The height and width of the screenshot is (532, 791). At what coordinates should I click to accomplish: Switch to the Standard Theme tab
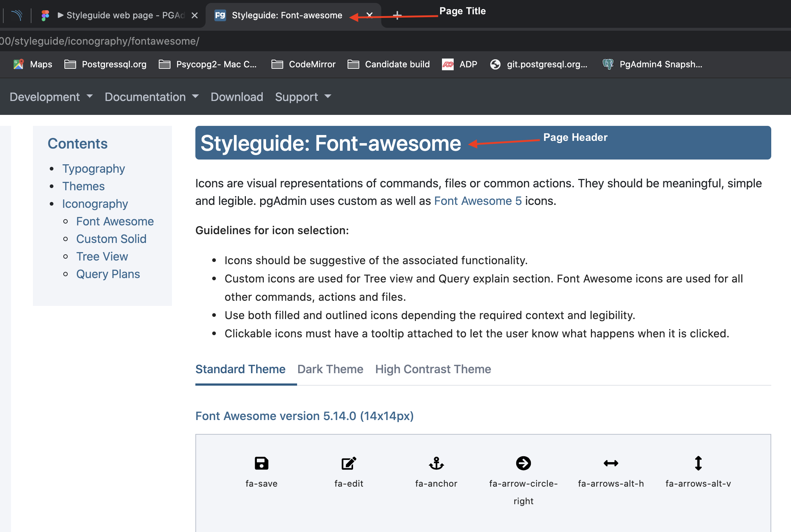click(x=240, y=369)
